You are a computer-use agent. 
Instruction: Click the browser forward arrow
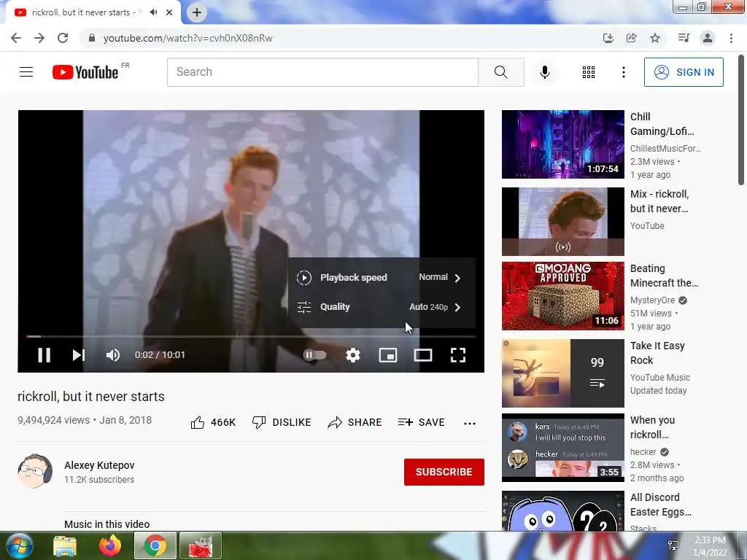[x=39, y=38]
